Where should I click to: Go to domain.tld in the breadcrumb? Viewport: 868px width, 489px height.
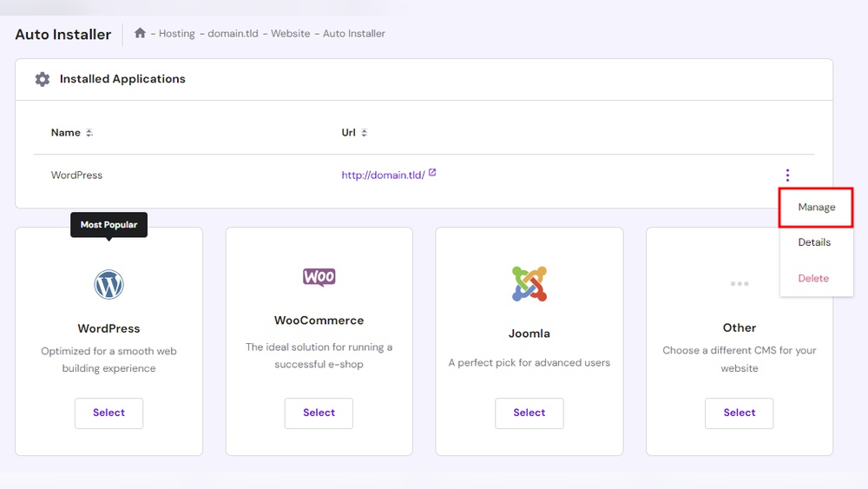point(233,34)
